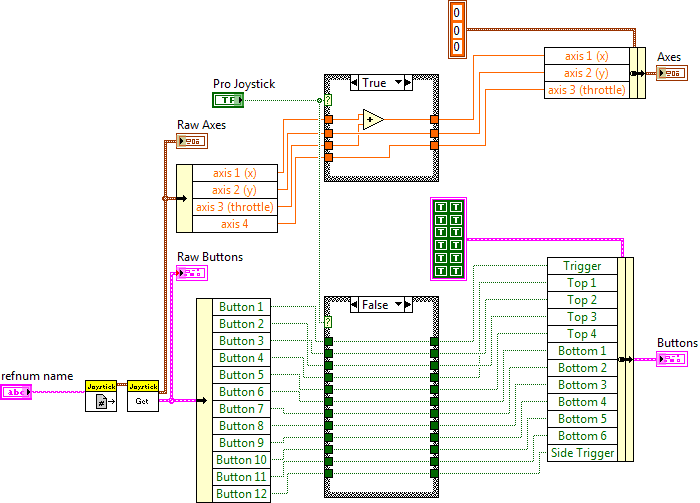The height and width of the screenshot is (503, 700).
Task: Select the Add function in True case
Action: pos(373,120)
